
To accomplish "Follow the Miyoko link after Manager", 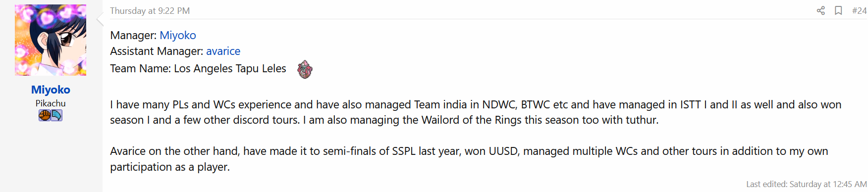I will click(x=178, y=35).
